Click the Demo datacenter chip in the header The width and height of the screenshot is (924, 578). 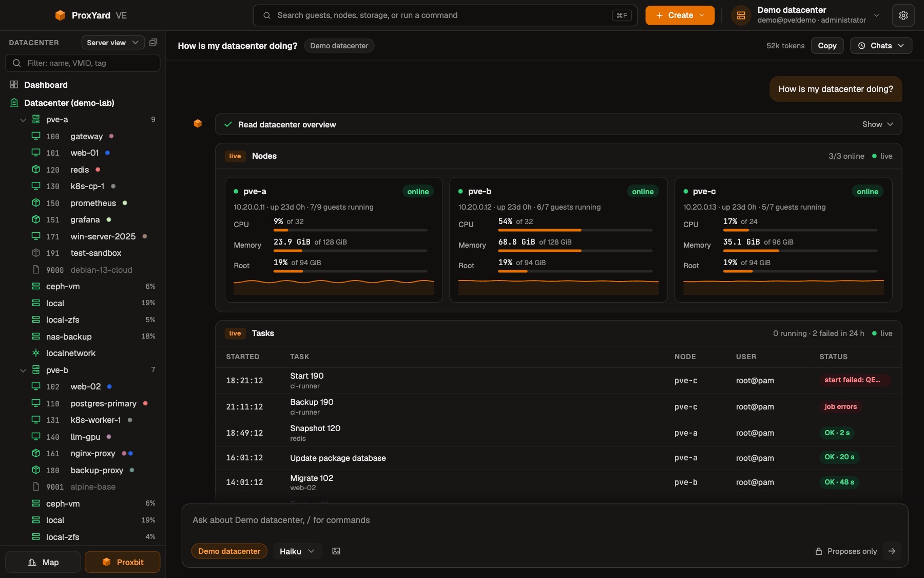[339, 46]
